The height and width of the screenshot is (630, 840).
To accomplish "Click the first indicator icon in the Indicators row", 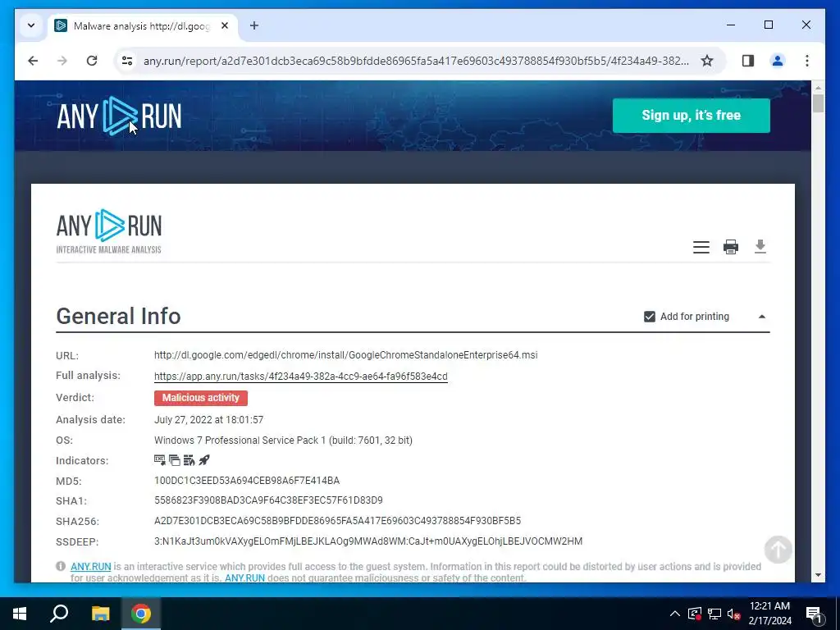I will [160, 459].
